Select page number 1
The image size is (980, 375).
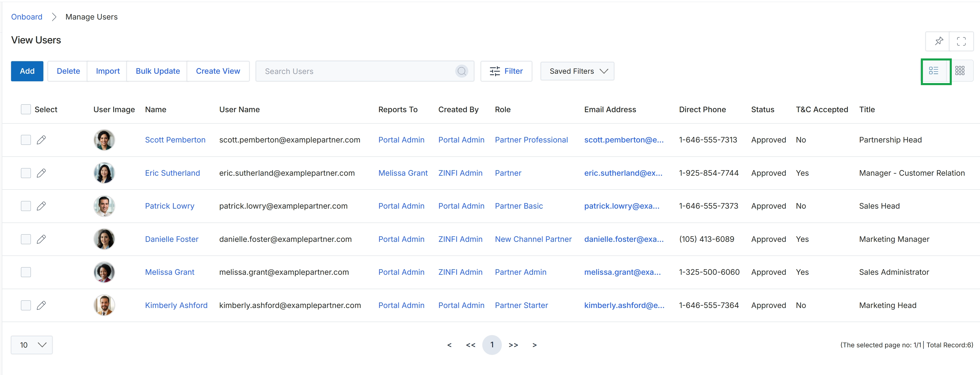pos(492,345)
